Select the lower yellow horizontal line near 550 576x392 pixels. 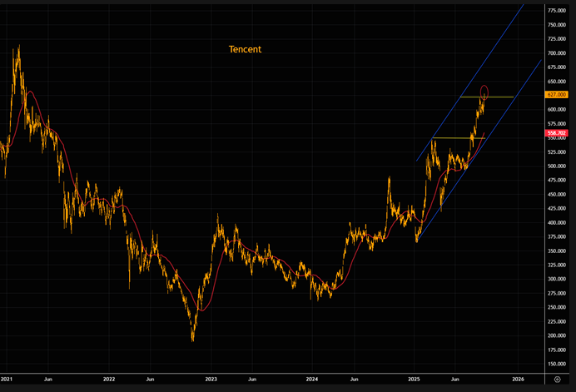click(449, 137)
